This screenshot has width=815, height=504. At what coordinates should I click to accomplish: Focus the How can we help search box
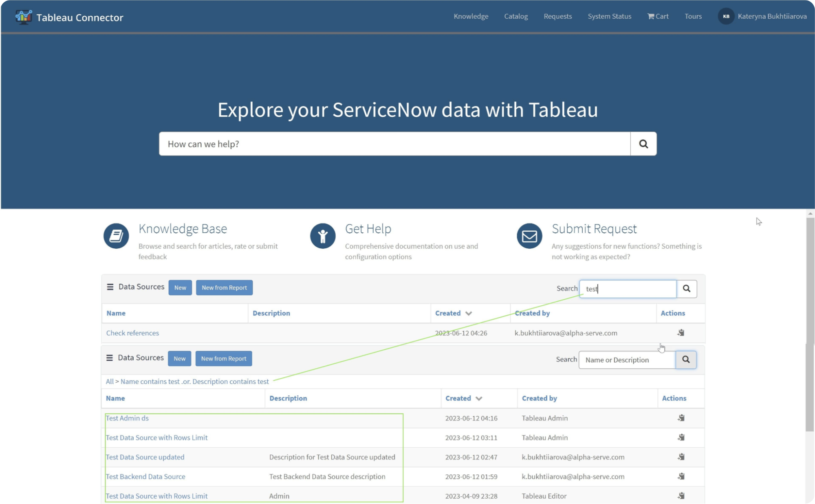coord(395,144)
